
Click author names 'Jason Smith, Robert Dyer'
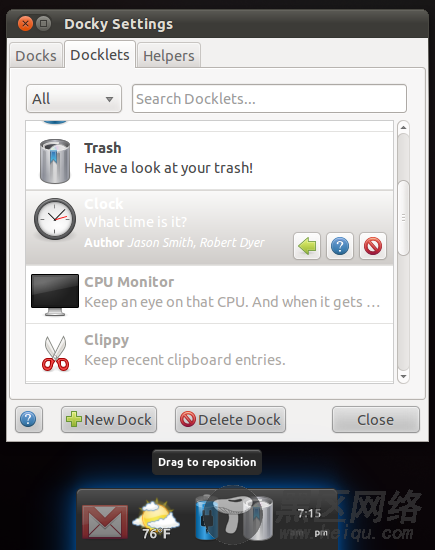(x=196, y=243)
